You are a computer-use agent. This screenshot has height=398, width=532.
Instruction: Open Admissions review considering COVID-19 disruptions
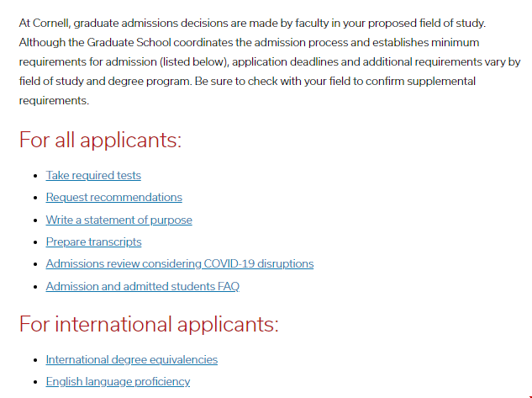point(180,264)
